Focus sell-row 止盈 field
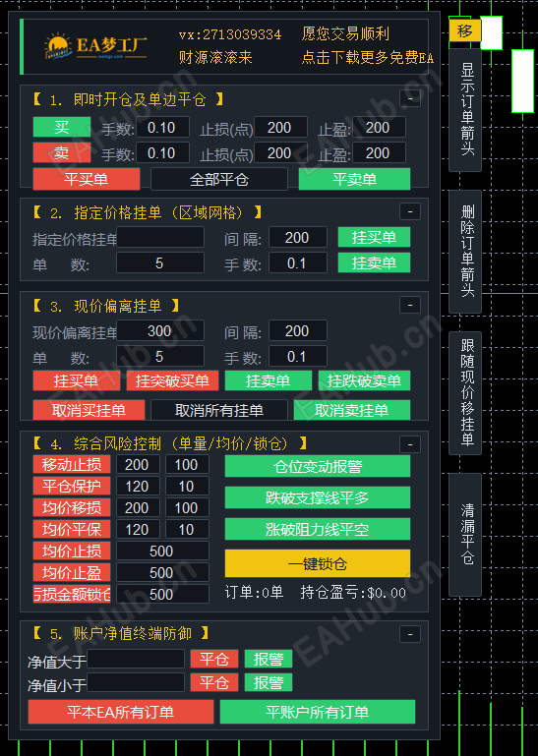This screenshot has width=538, height=756. point(379,153)
